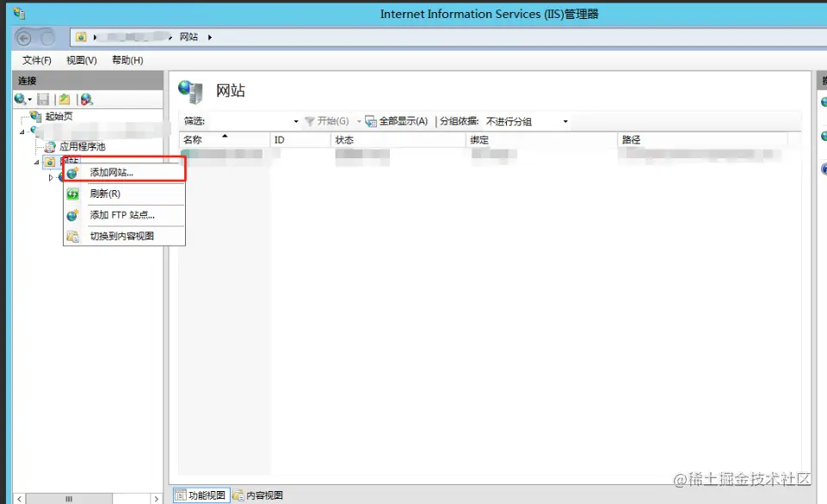The height and width of the screenshot is (504, 827).
Task: Click the globe icon beside 添加网站
Action: tap(73, 172)
